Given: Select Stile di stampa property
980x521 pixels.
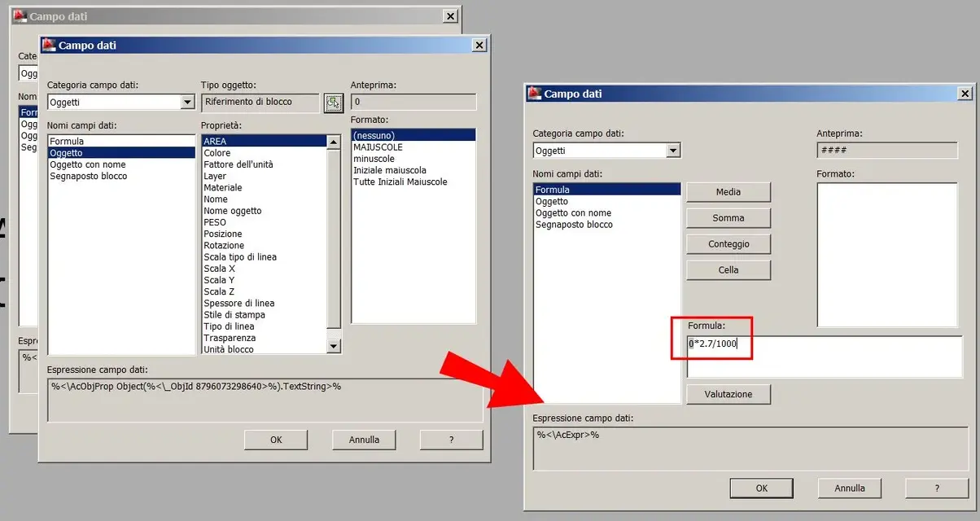Looking at the screenshot, I should click(x=264, y=314).
